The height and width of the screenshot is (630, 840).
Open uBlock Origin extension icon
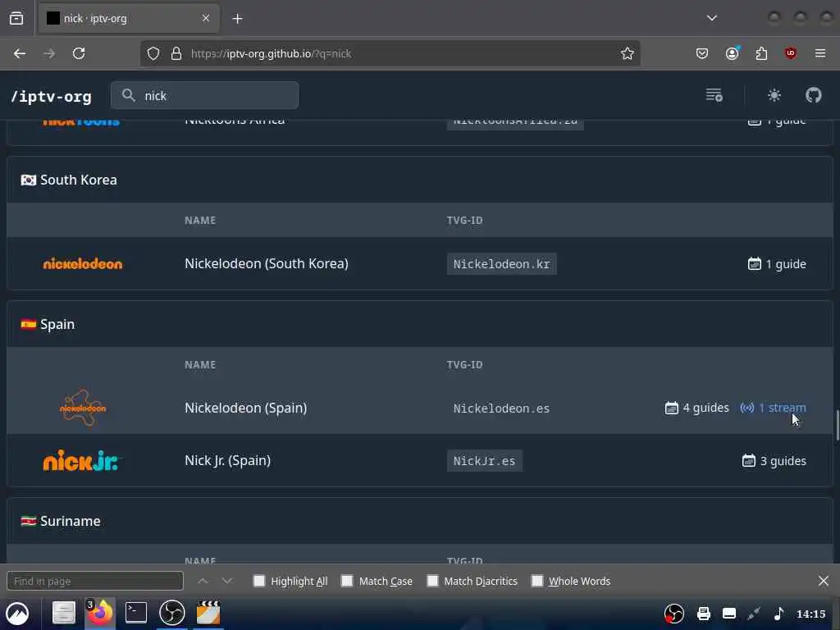[x=791, y=53]
